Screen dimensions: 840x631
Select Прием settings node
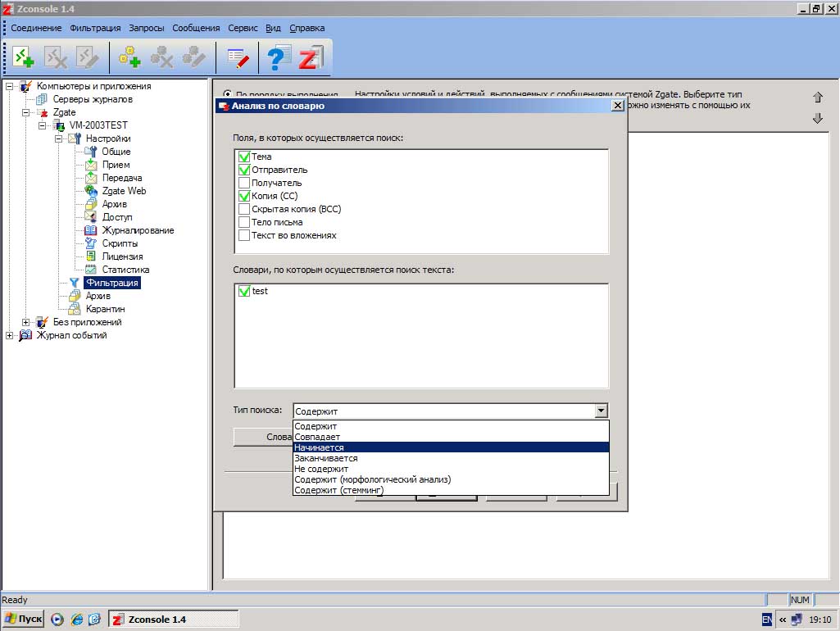(116, 165)
